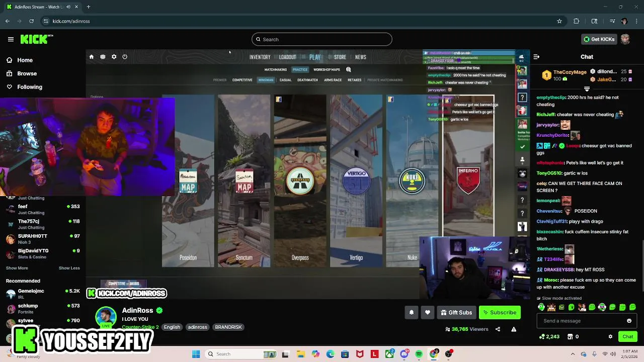This screenshot has height=362, width=644.
Task: Click the CS2 home icon in stream
Action: pos(91,57)
